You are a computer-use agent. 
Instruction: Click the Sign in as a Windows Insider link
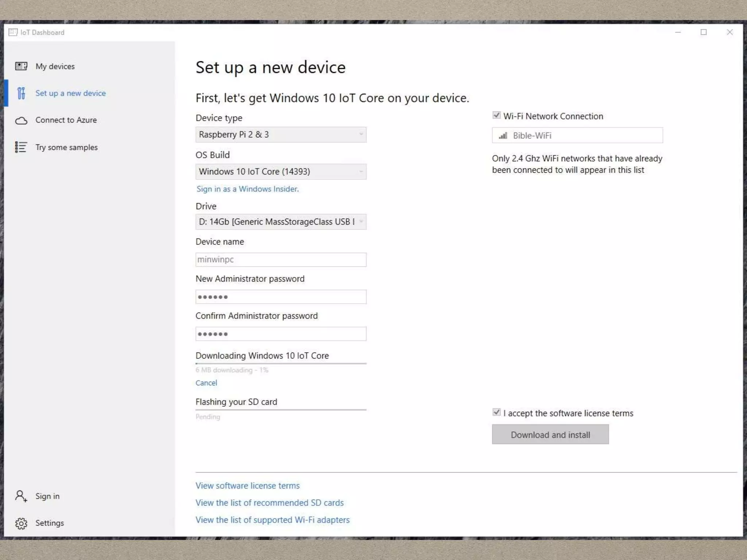(247, 189)
